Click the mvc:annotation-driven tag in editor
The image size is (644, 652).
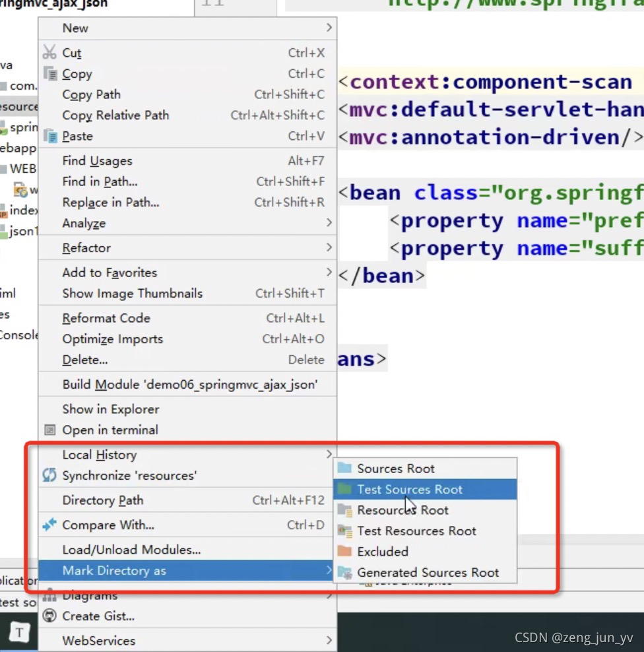coord(490,137)
